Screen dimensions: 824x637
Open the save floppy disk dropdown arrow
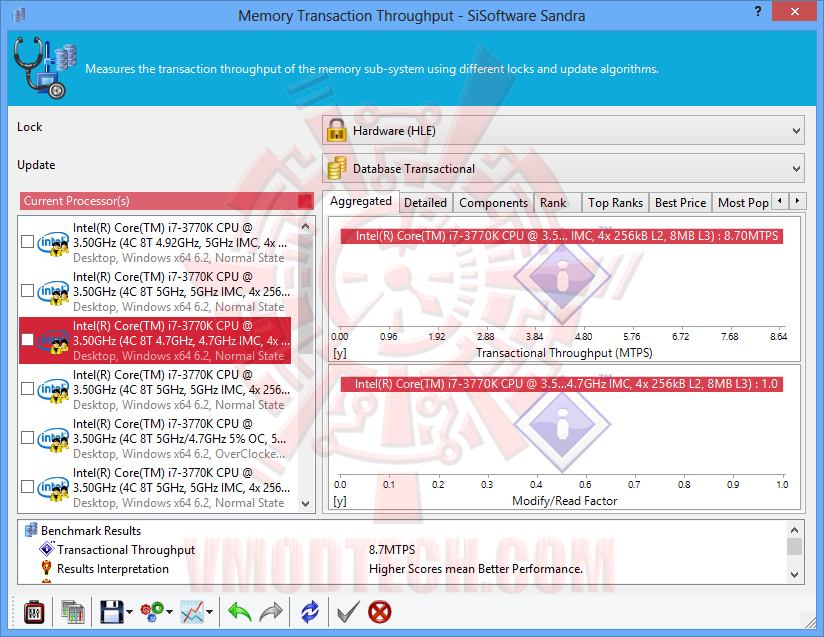[129, 612]
